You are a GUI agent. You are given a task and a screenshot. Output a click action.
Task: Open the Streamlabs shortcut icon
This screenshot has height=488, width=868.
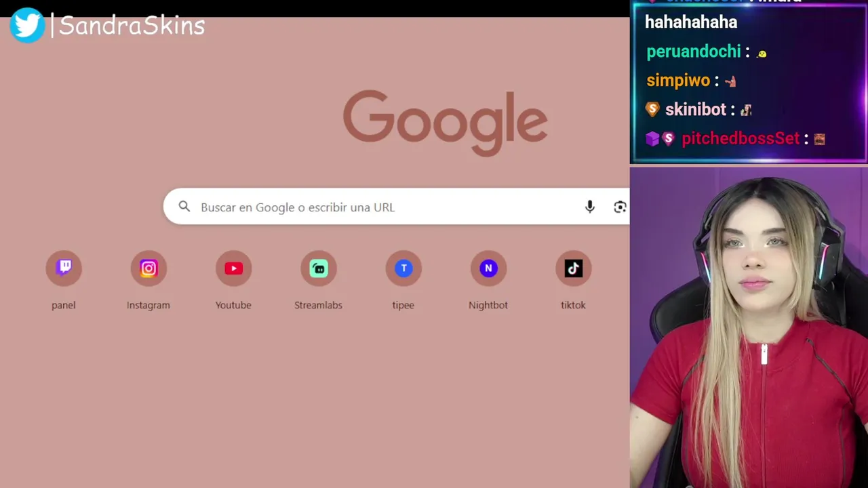point(319,268)
